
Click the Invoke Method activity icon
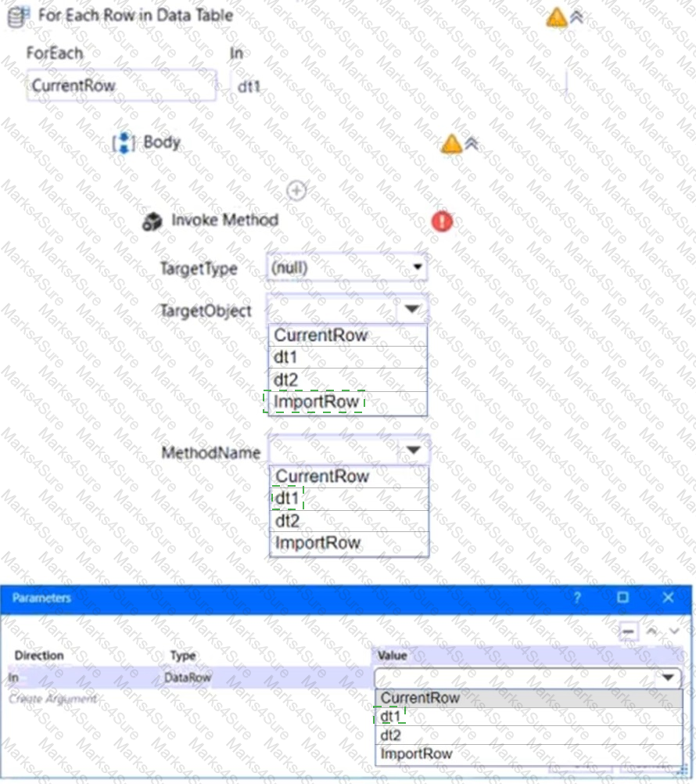pyautogui.click(x=152, y=221)
